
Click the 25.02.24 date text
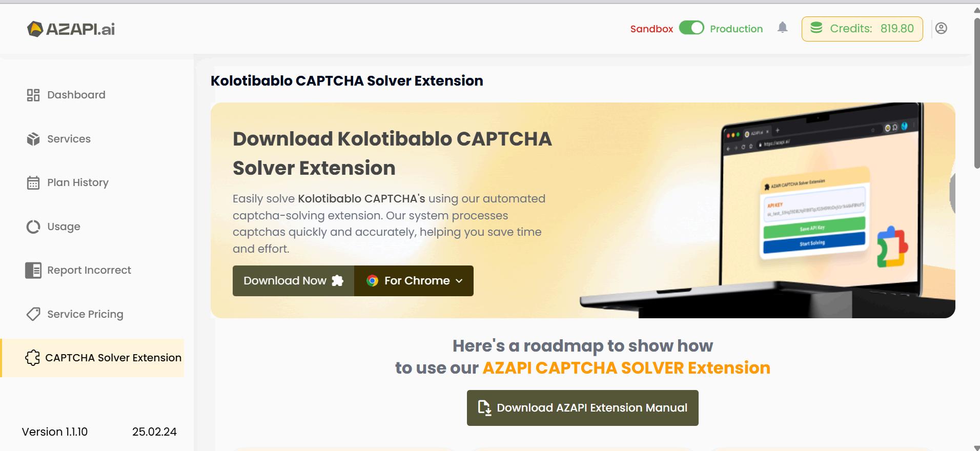[154, 432]
